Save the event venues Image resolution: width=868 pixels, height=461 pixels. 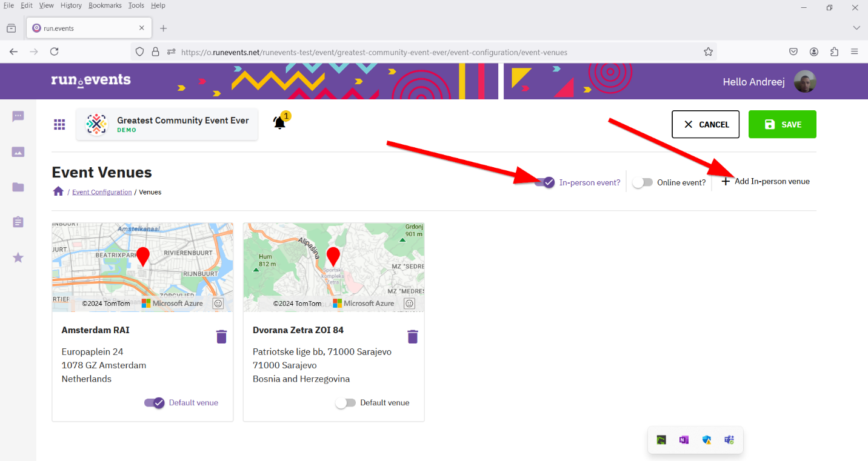tap(783, 124)
